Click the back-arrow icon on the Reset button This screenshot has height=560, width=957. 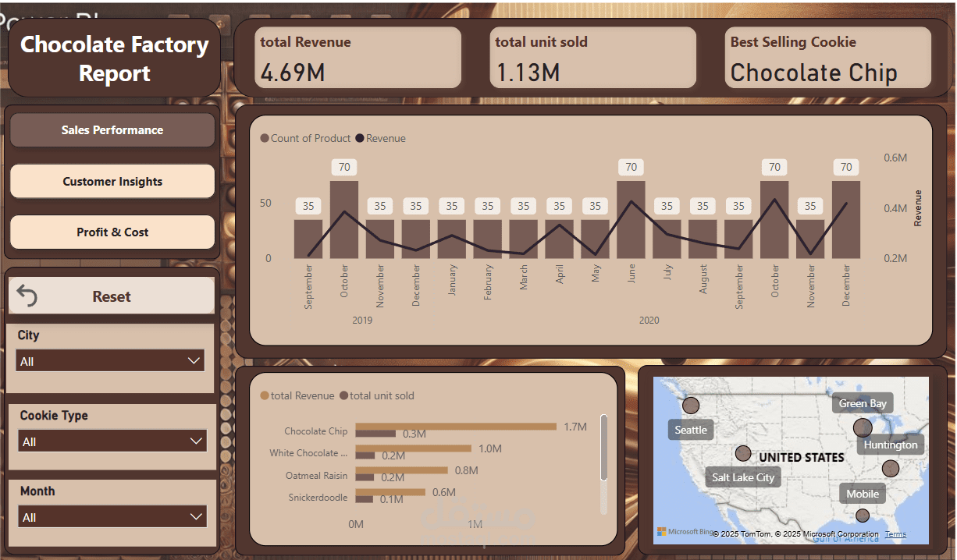28,296
